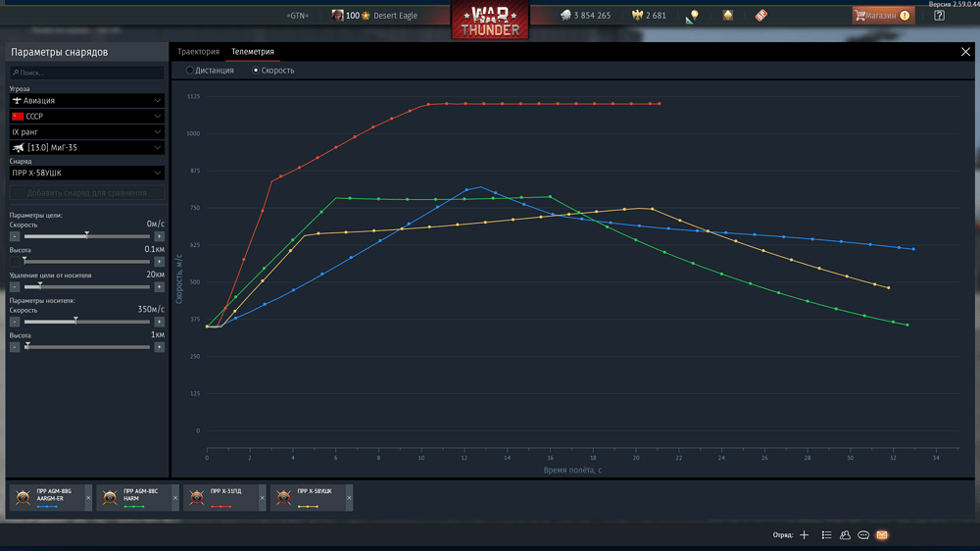Image resolution: width=980 pixels, height=551 pixels.
Task: Switch to the Телеметрия tab
Action: pyautogui.click(x=253, y=52)
